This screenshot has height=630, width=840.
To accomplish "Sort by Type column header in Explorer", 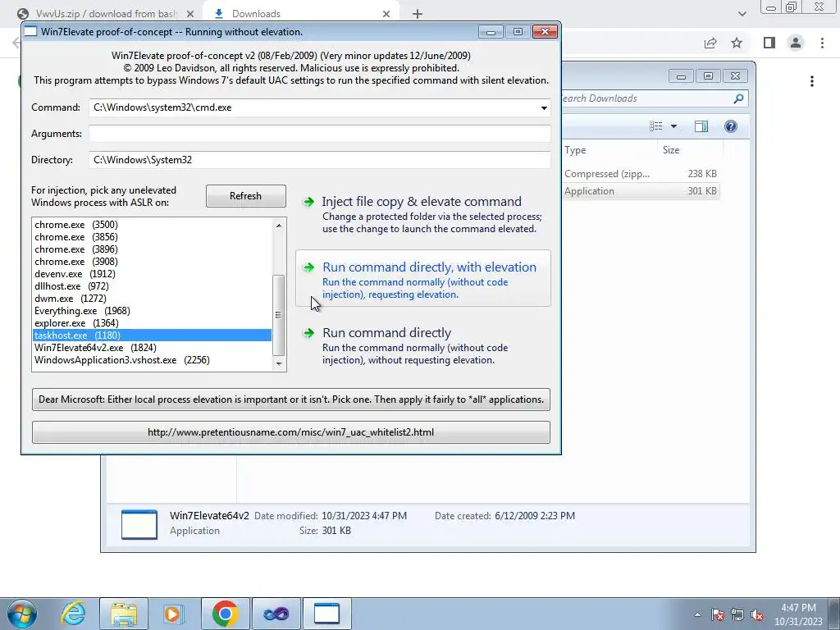I will click(x=609, y=150).
